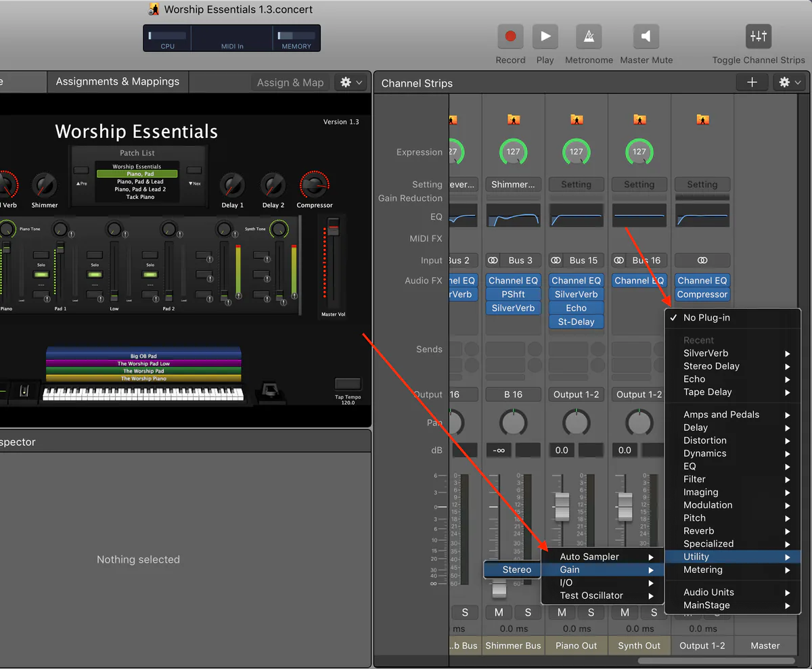Open the Tape Delay recent plug-in entry
This screenshot has height=669, width=812.
733,392
